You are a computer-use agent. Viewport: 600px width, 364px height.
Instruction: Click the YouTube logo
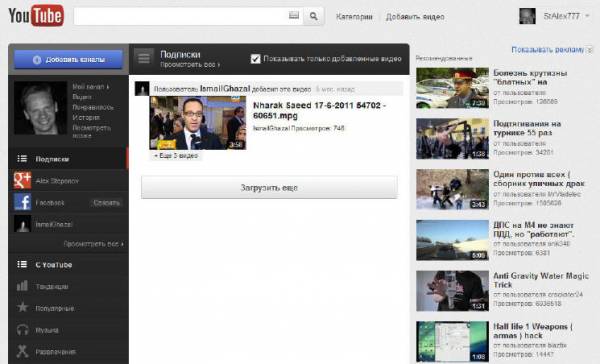36,16
